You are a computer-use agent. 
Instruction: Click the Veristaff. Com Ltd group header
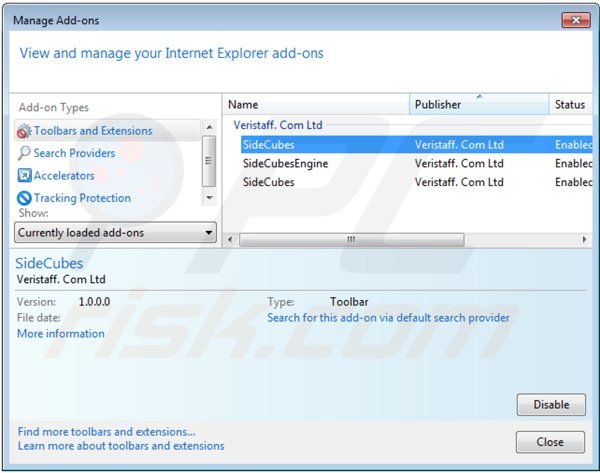(x=278, y=125)
